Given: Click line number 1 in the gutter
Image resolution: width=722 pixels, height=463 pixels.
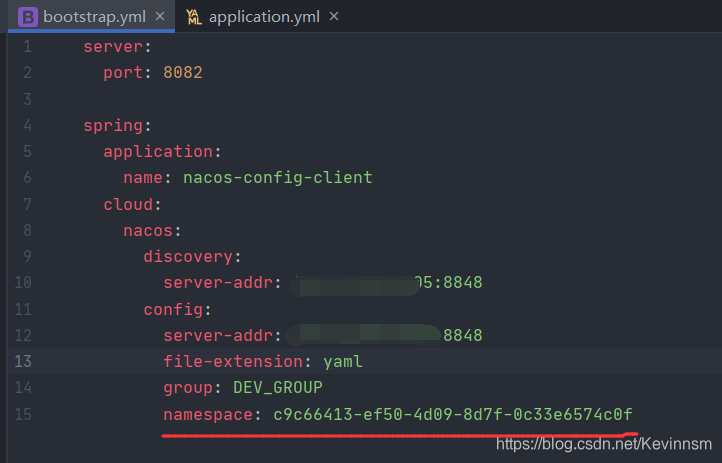Looking at the screenshot, I should 28,46.
